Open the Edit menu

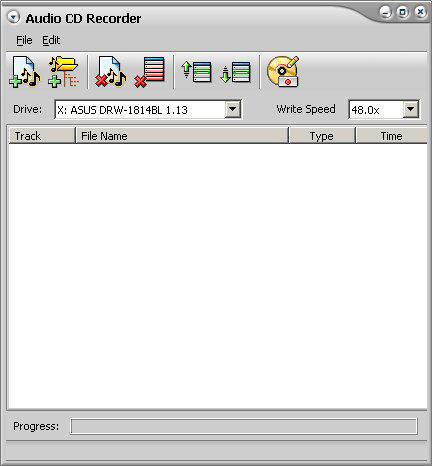click(51, 40)
